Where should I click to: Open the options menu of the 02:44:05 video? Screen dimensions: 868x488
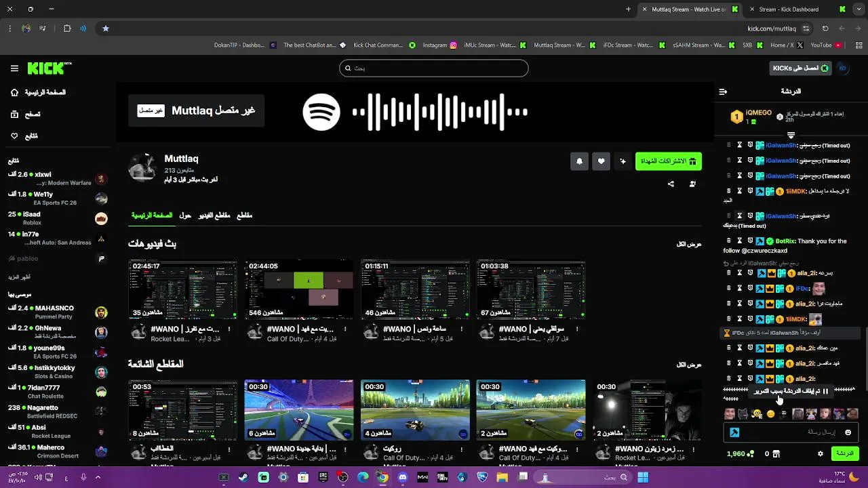(x=345, y=329)
